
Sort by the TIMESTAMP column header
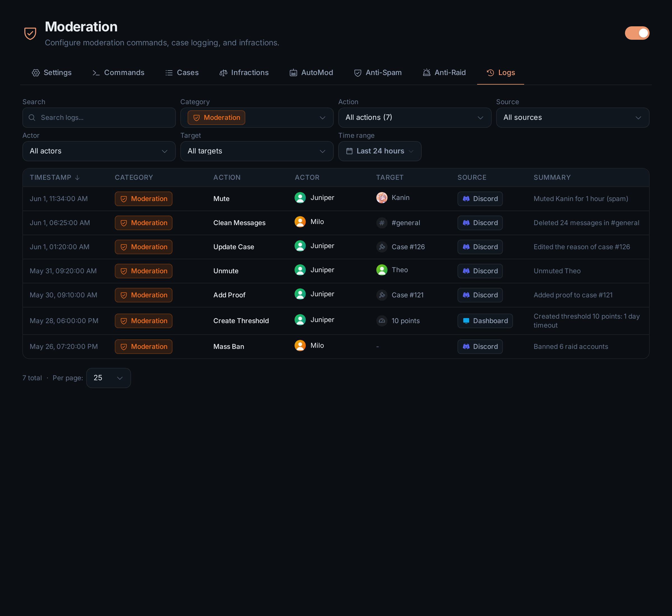pyautogui.click(x=55, y=178)
